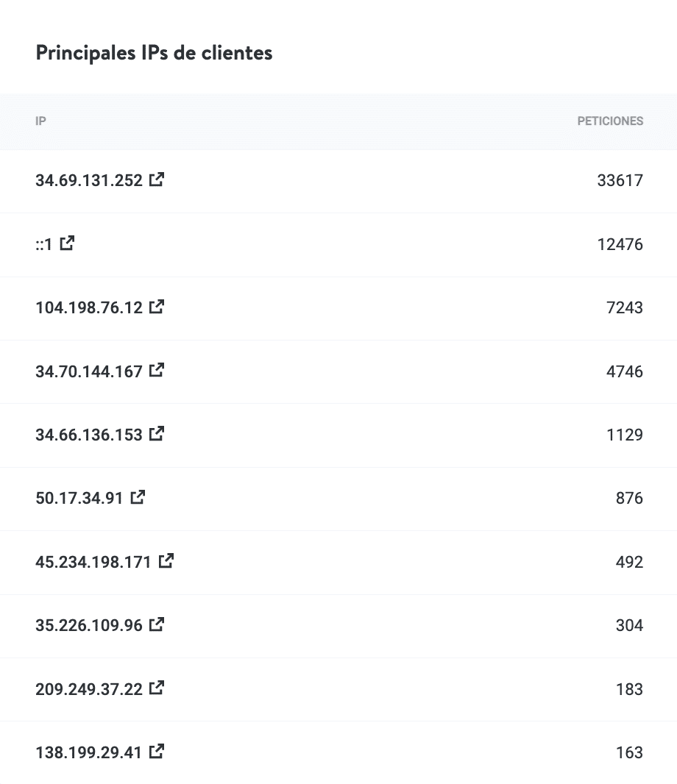The image size is (677, 784).
Task: Open external link icon for 45.234.198.171
Action: click(166, 560)
